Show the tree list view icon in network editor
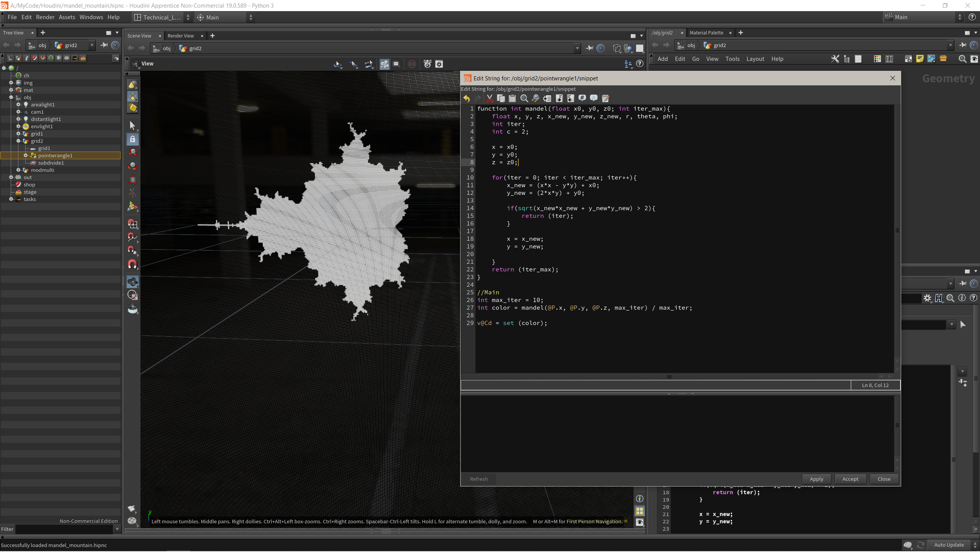 pyautogui.click(x=847, y=59)
